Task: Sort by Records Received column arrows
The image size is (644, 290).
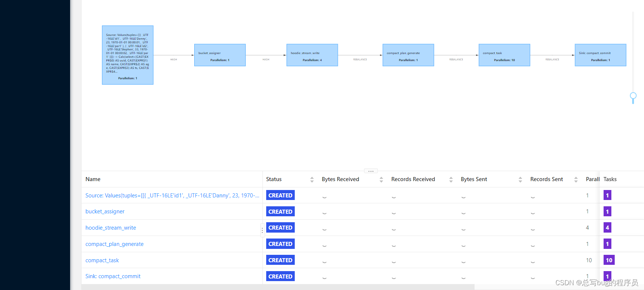Action: pyautogui.click(x=451, y=179)
